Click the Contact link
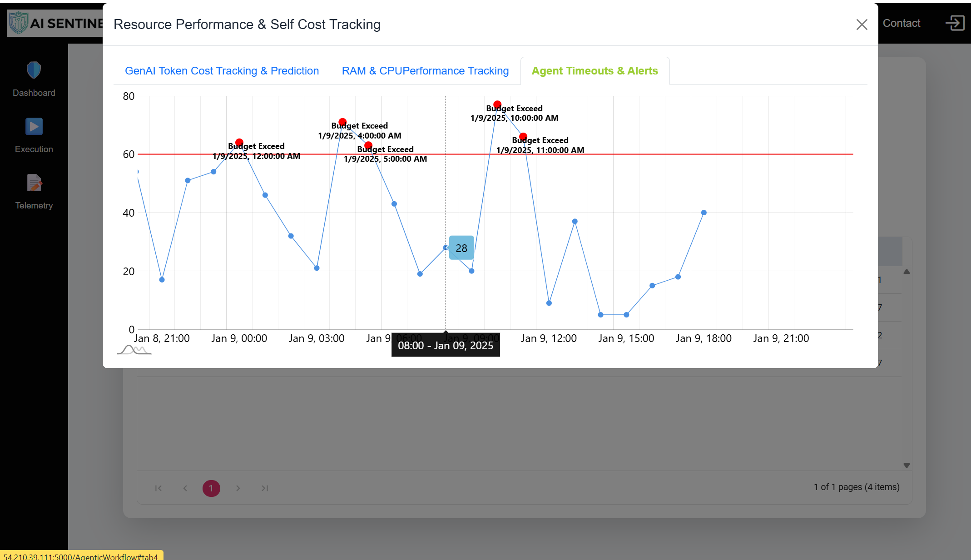The image size is (971, 560). click(901, 23)
